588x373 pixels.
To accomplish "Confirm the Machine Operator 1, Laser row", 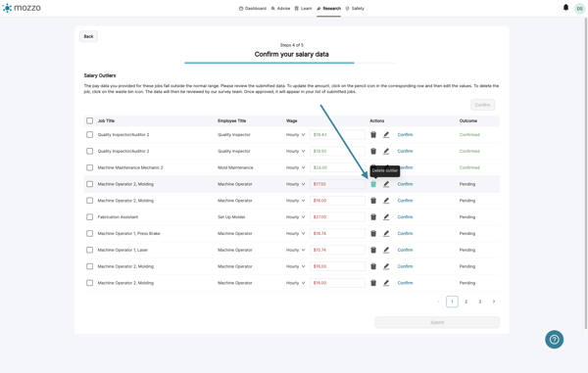I will point(405,250).
